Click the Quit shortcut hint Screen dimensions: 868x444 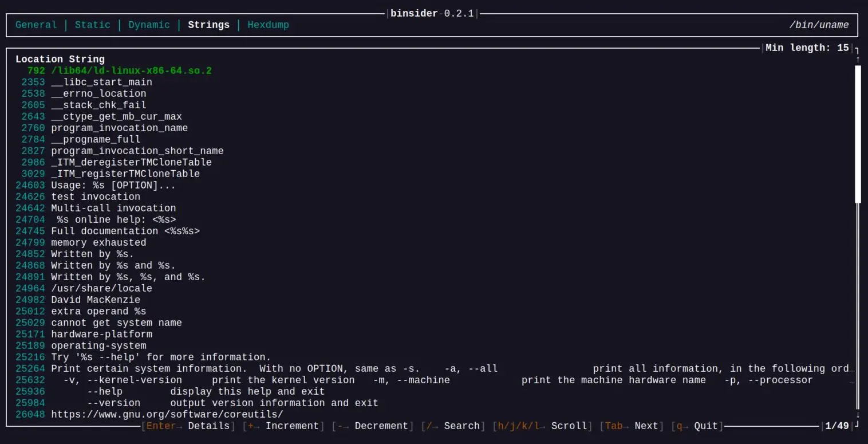coord(697,426)
